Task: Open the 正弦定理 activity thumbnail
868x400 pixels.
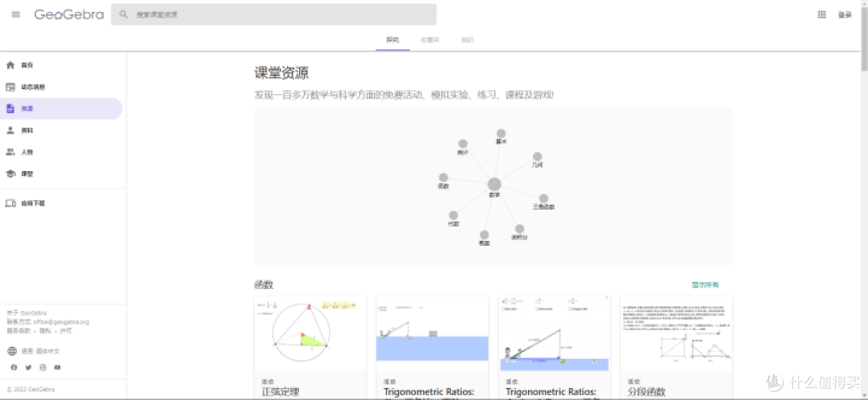Action: click(x=310, y=333)
